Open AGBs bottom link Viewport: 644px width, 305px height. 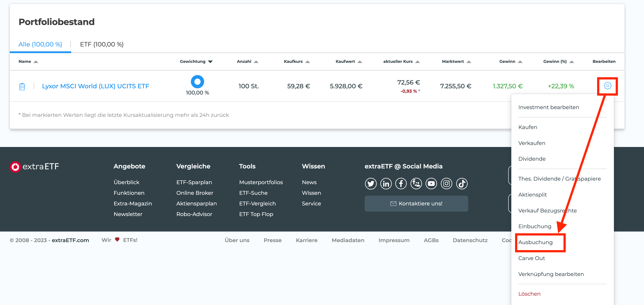(431, 240)
